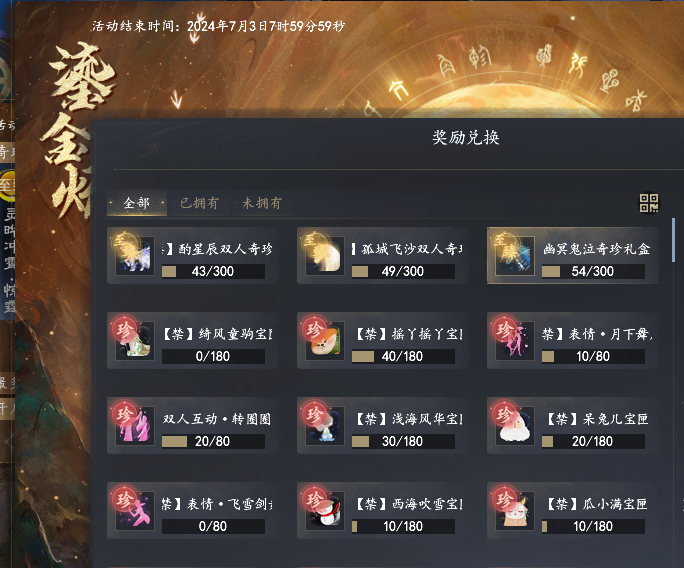The height and width of the screenshot is (568, 684).
Task: Click the QR code icon
Action: [649, 203]
